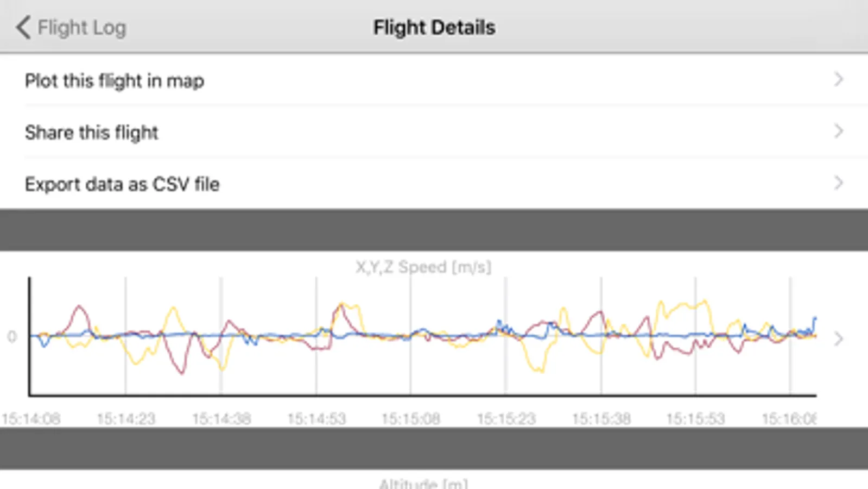This screenshot has height=489, width=868.
Task: Click the 15:14:53 time axis label
Action: 316,419
